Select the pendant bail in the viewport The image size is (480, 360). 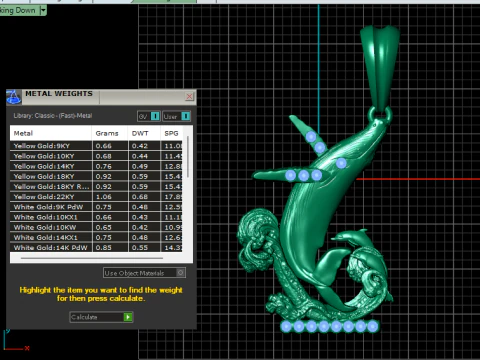pyautogui.click(x=380, y=67)
